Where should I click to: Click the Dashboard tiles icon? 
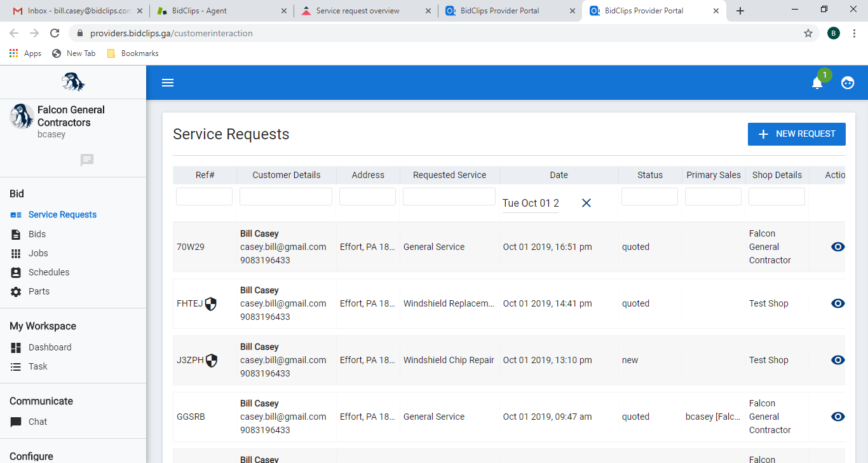16,348
